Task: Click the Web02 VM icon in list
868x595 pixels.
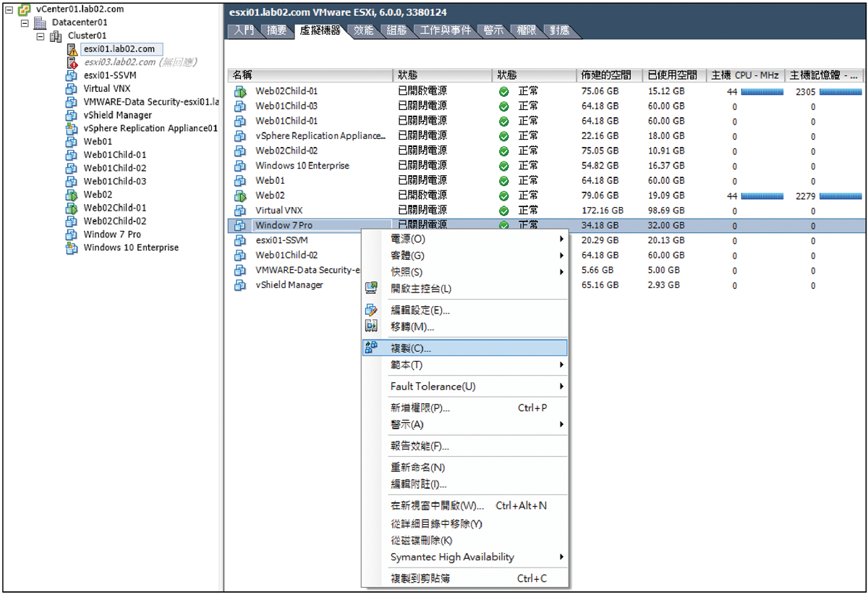Action: point(240,195)
